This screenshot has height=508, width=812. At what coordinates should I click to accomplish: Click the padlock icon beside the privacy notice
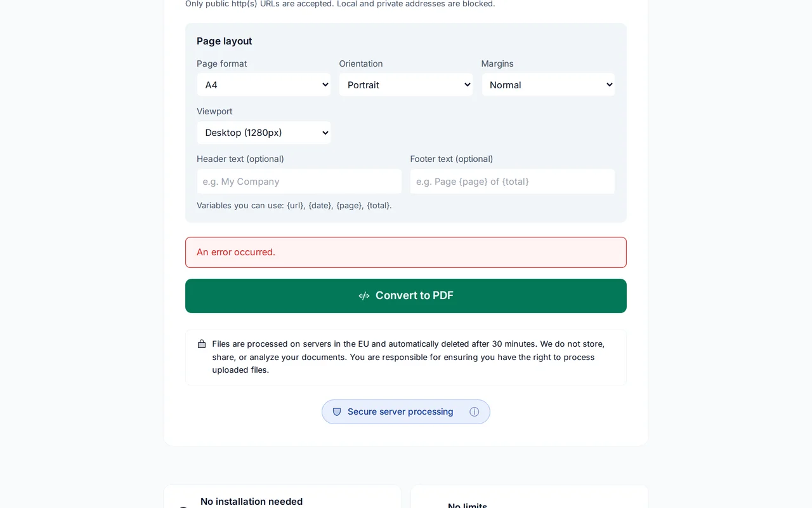[x=202, y=344]
